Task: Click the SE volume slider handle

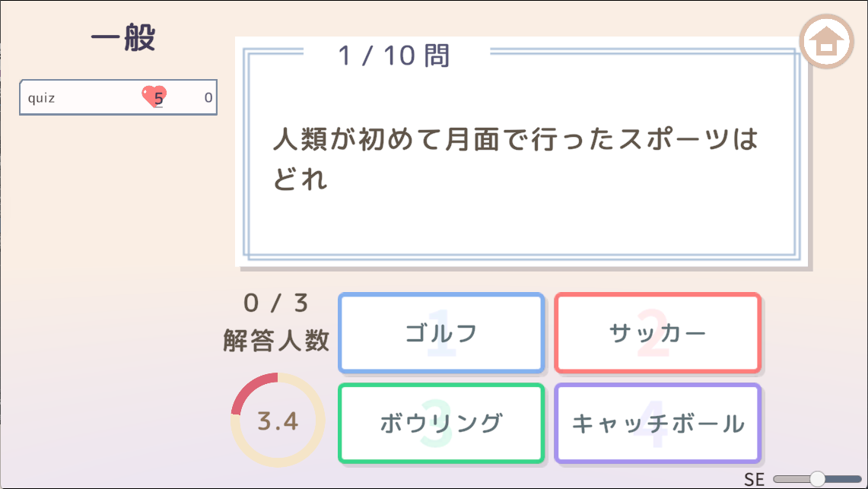Action: 817,479
